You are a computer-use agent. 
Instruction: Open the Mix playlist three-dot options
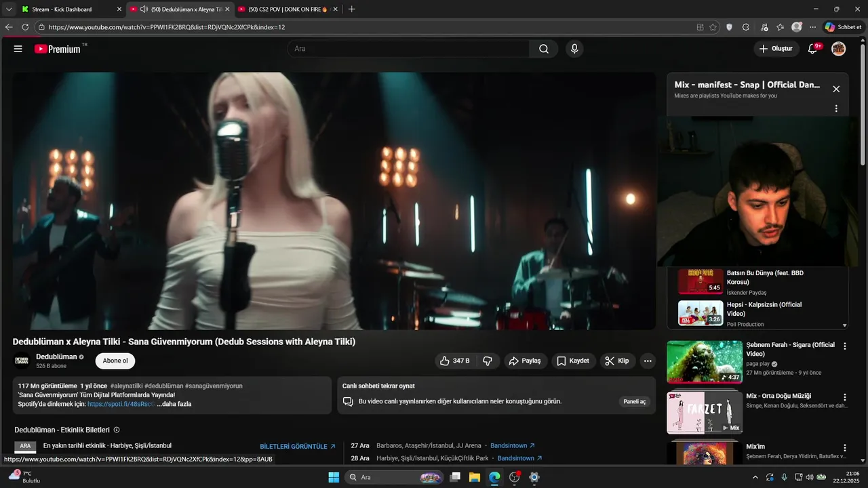click(x=836, y=108)
